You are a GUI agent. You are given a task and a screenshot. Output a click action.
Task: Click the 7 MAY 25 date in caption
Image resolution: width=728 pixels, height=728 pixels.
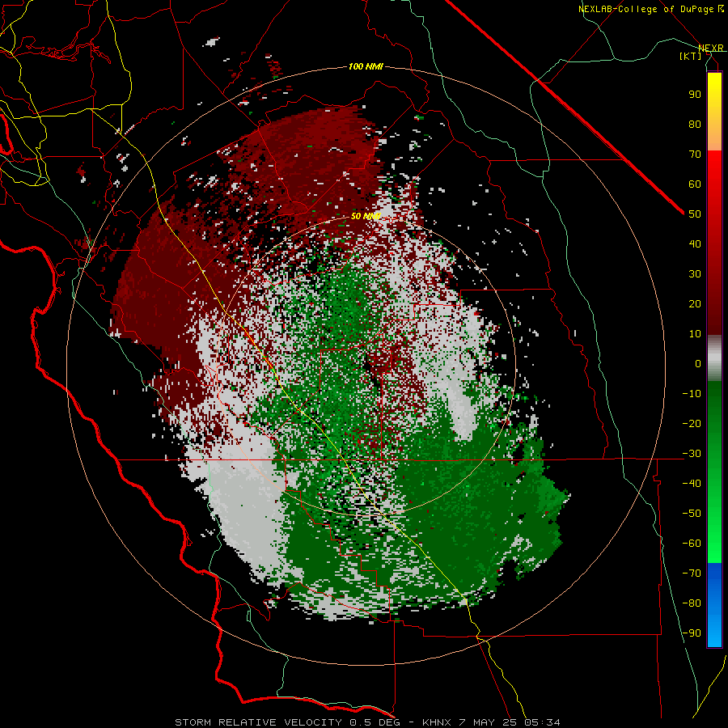coord(489,722)
